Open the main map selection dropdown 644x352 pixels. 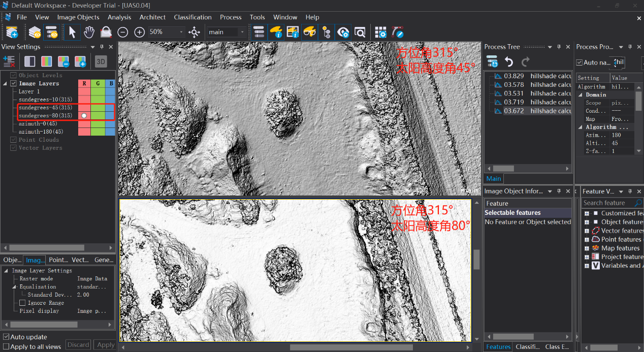242,32
